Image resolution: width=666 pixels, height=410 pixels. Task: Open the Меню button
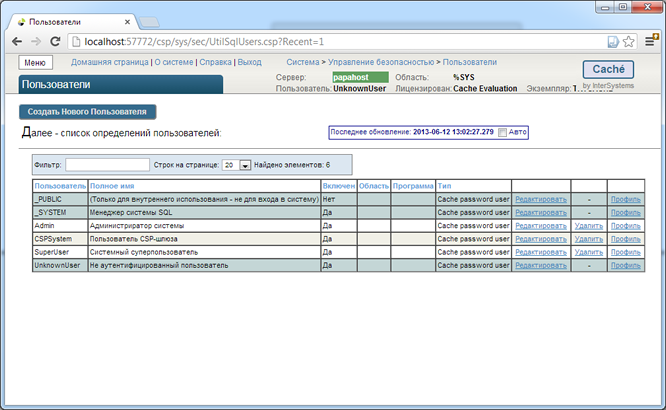(35, 62)
